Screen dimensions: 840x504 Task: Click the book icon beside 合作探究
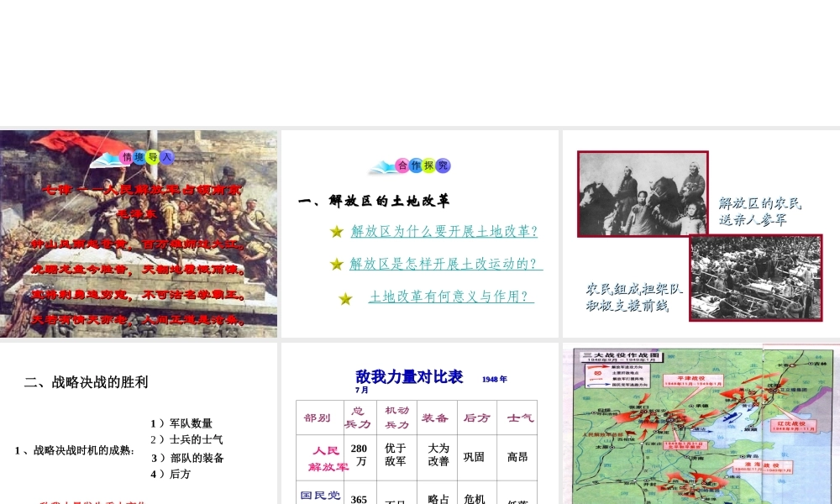click(x=382, y=168)
